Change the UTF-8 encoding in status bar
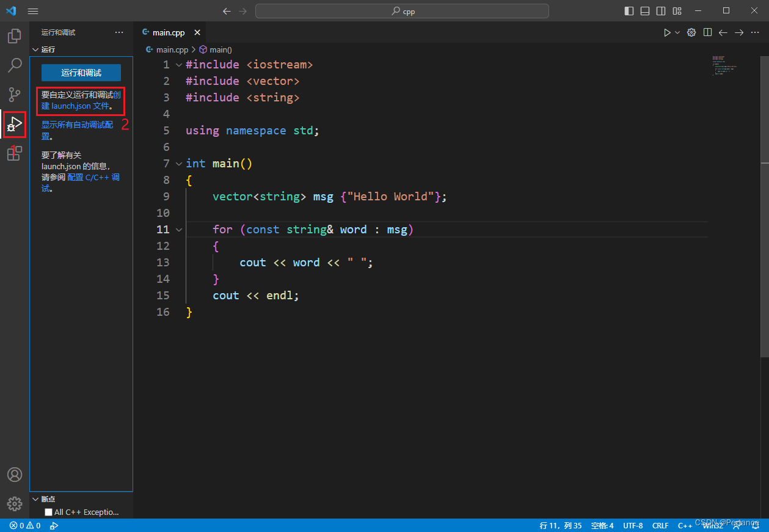769x532 pixels. (633, 525)
